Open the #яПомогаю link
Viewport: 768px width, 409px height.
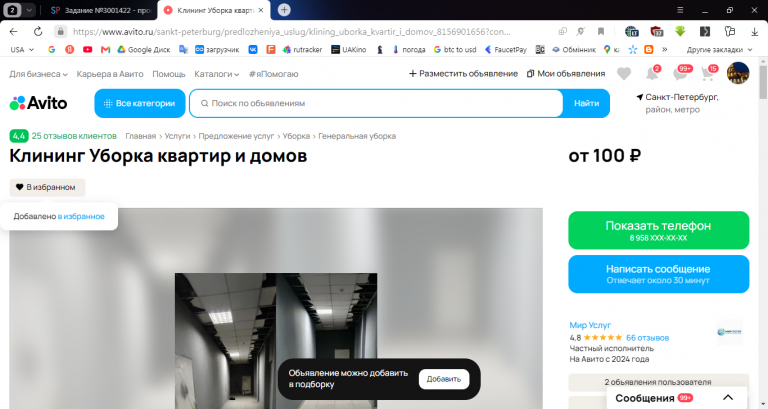(x=273, y=74)
